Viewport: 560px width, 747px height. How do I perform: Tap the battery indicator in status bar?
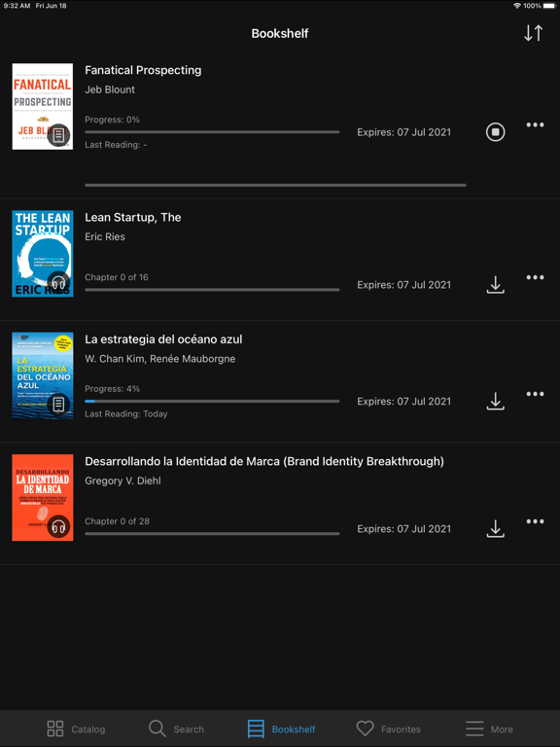(549, 6)
